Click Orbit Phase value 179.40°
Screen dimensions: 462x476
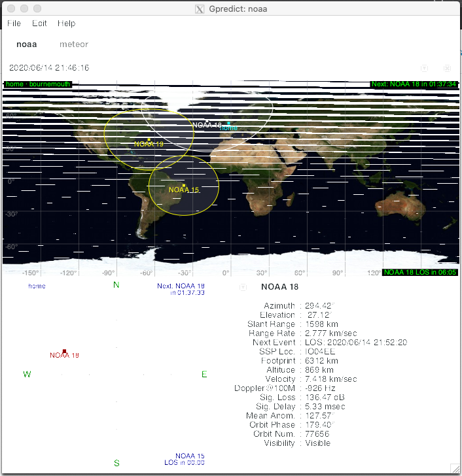(x=319, y=425)
